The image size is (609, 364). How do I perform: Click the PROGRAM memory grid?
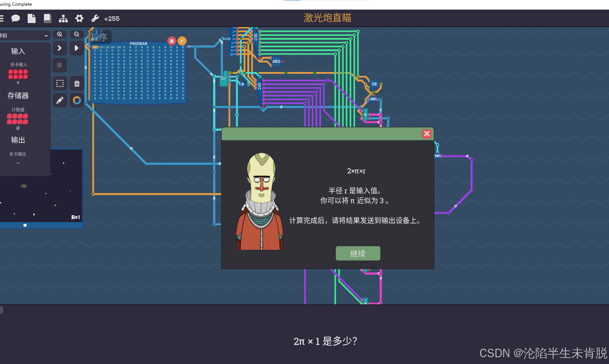point(138,73)
